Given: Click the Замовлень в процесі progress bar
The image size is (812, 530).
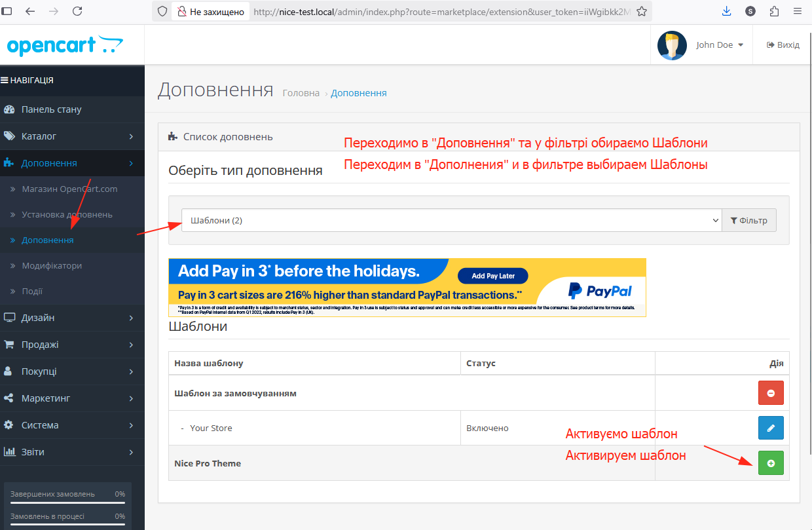Looking at the screenshot, I should click(x=67, y=525).
